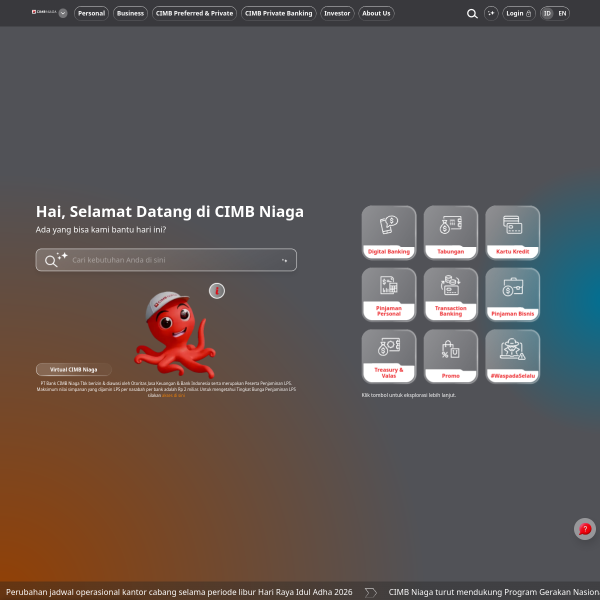600x600 pixels.
Task: Open the CIMB Niaga logo home link
Action: [x=44, y=12]
